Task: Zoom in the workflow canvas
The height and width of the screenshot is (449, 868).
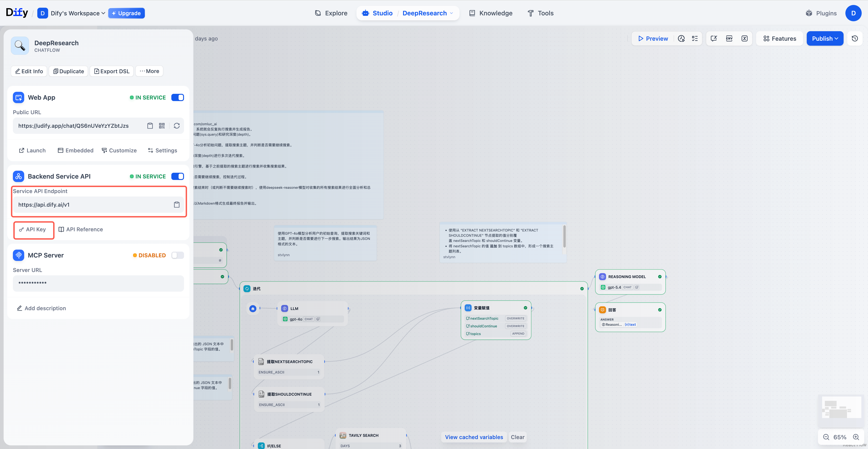Action: (x=856, y=437)
